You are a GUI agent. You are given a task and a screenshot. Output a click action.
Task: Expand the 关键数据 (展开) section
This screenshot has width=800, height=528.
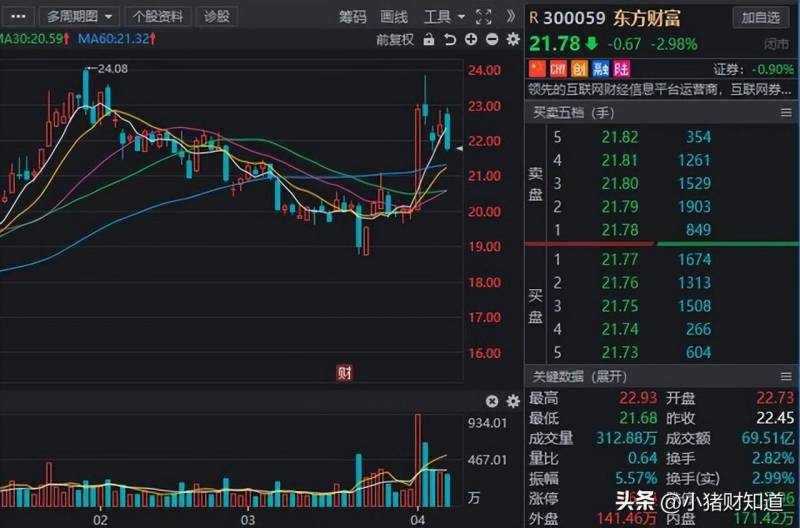tap(580, 376)
